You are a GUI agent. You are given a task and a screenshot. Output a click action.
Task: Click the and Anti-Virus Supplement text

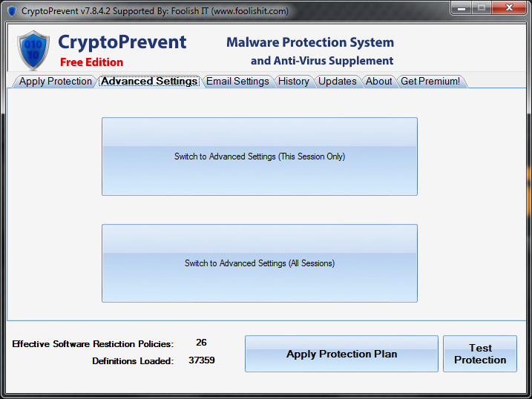point(322,61)
